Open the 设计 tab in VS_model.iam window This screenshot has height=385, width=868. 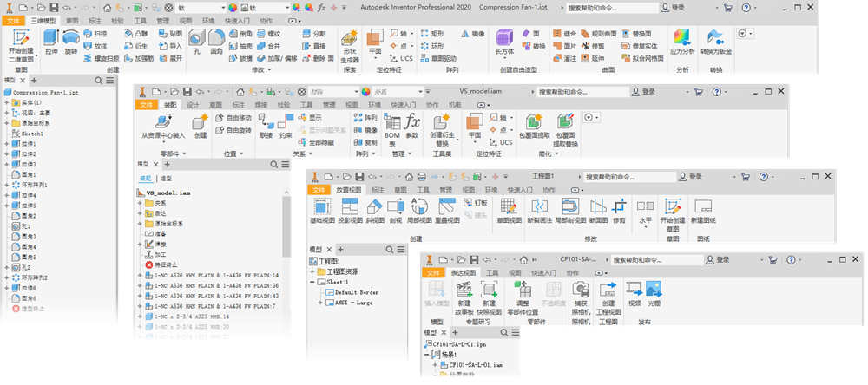click(x=193, y=104)
